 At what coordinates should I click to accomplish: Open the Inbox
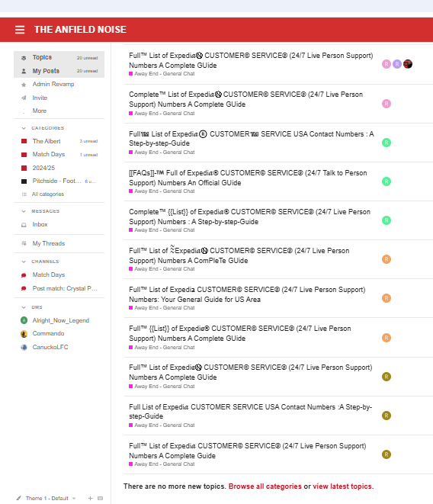[40, 224]
